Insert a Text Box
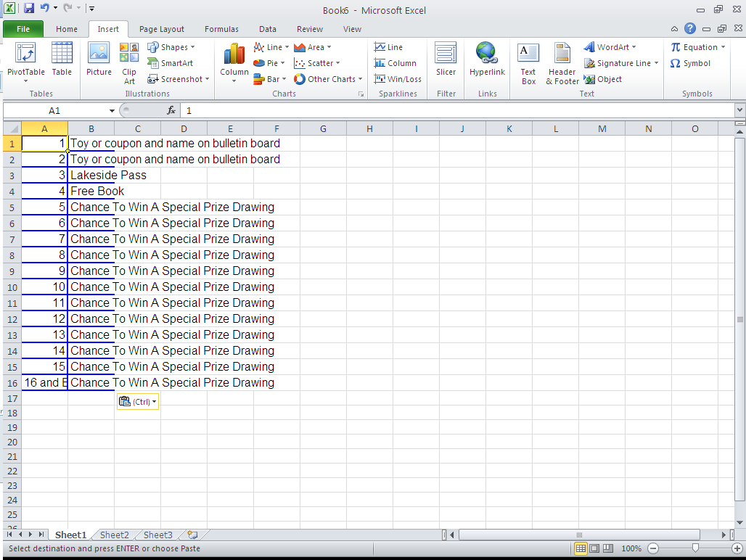The image size is (746, 560). click(x=528, y=64)
